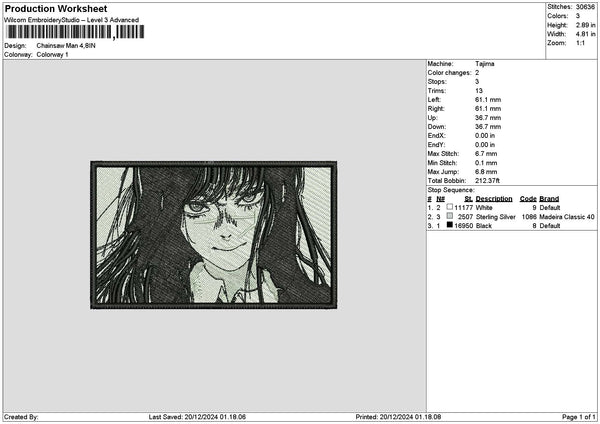The height and width of the screenshot is (424, 600).
Task: Click the 'Created By:' footer label
Action: click(x=21, y=417)
